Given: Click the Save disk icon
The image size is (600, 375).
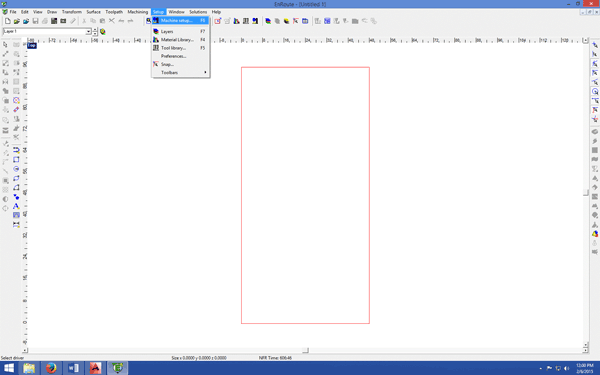Looking at the screenshot, I should click(35, 21).
